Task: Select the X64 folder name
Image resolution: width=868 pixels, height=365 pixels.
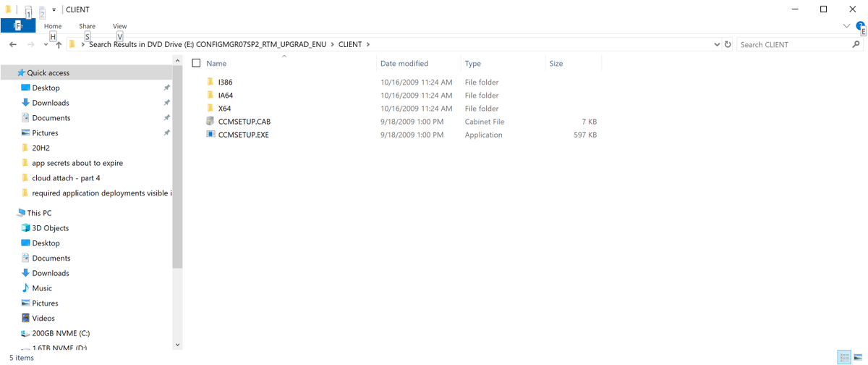Action: pyautogui.click(x=224, y=109)
